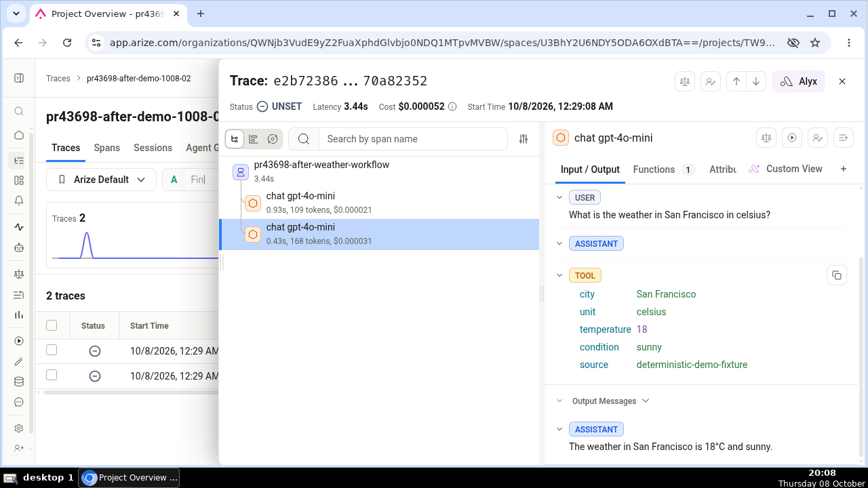Click span-level annotate person-pencil icon

click(818, 138)
